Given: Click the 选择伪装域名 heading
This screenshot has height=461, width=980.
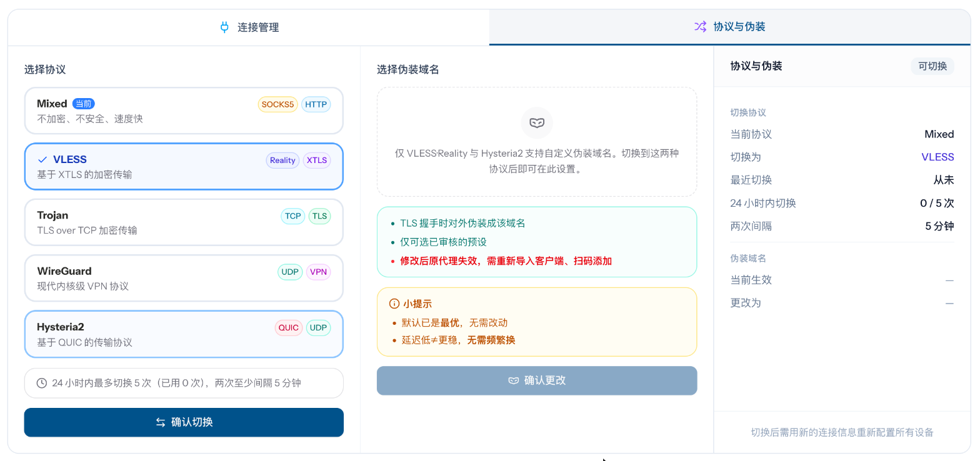Looking at the screenshot, I should (x=407, y=69).
